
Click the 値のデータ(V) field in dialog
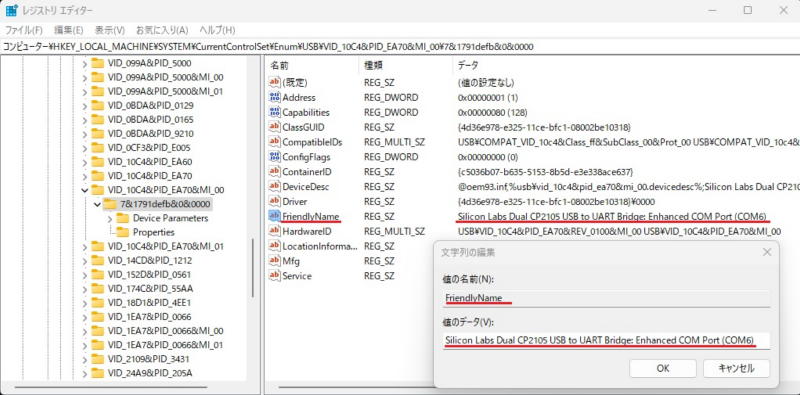tap(606, 340)
